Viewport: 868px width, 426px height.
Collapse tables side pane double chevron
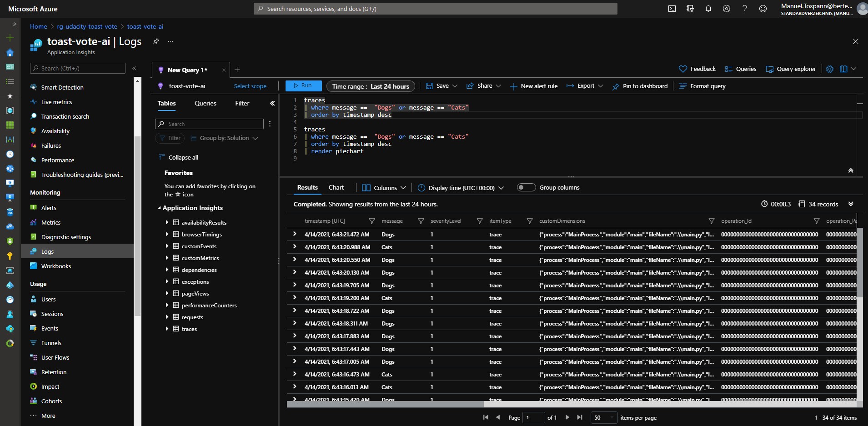point(272,103)
